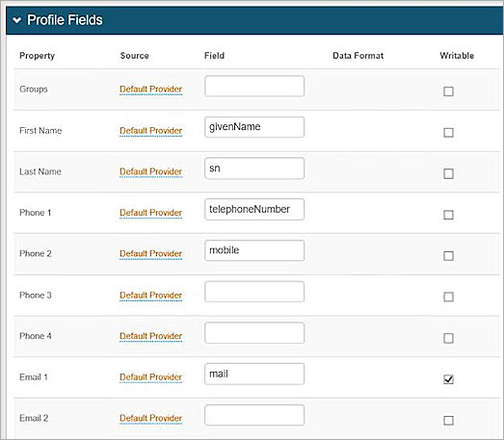504x440 pixels.
Task: Click Default Provider link in Email 2 row
Action: 150,418
